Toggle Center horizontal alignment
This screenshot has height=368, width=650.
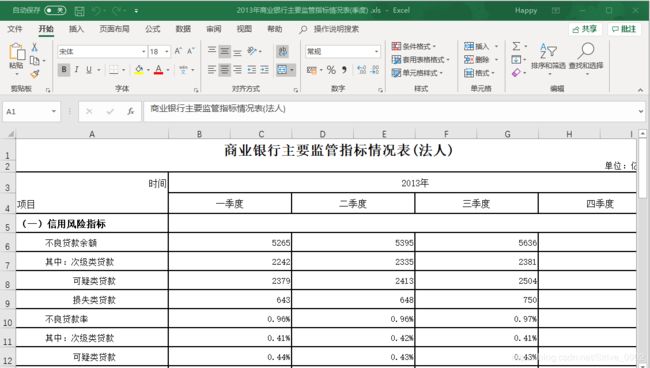[x=225, y=70]
